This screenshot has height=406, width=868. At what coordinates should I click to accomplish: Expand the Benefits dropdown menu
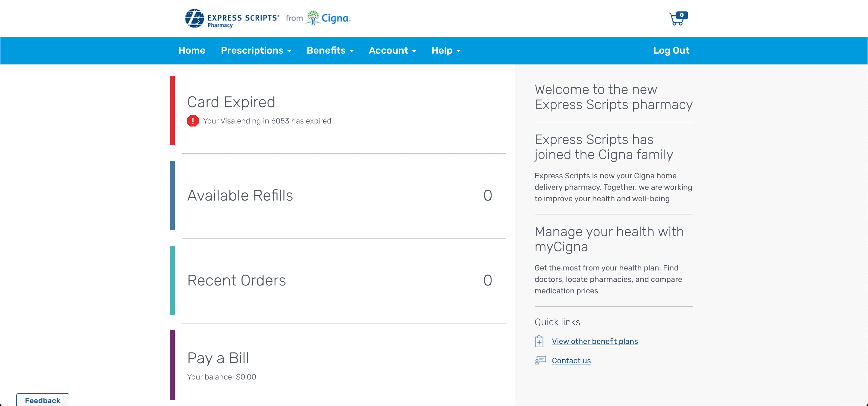pyautogui.click(x=330, y=51)
